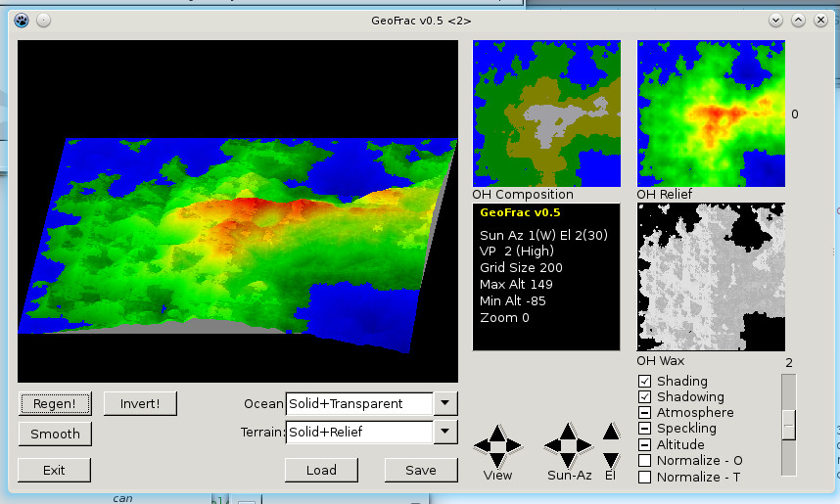Expand the Terrain rendering mode dropdown

(x=444, y=432)
